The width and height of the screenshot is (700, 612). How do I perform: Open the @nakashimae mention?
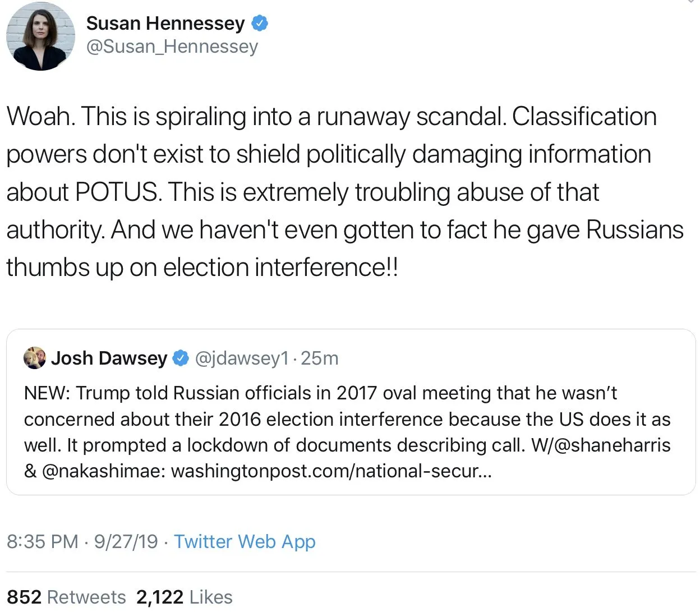(x=104, y=471)
